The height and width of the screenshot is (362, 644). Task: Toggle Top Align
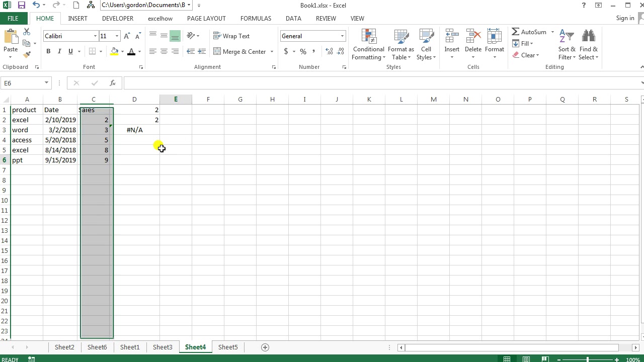(x=152, y=36)
